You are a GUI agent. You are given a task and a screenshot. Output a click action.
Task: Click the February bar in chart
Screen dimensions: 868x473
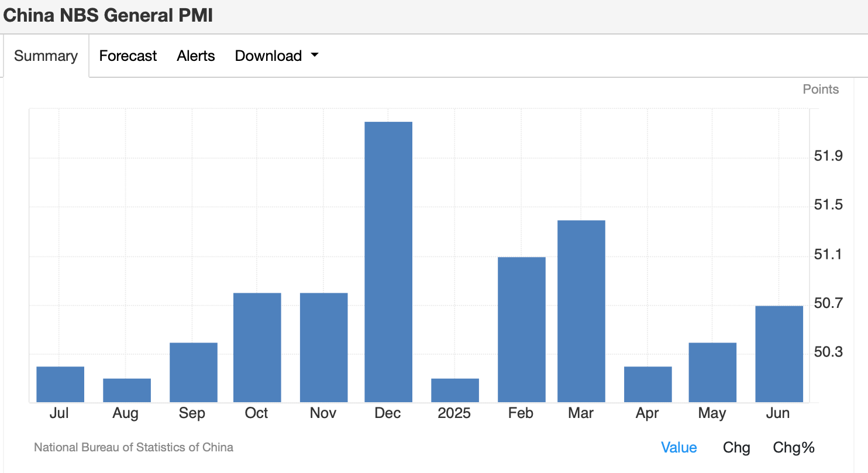click(x=522, y=330)
